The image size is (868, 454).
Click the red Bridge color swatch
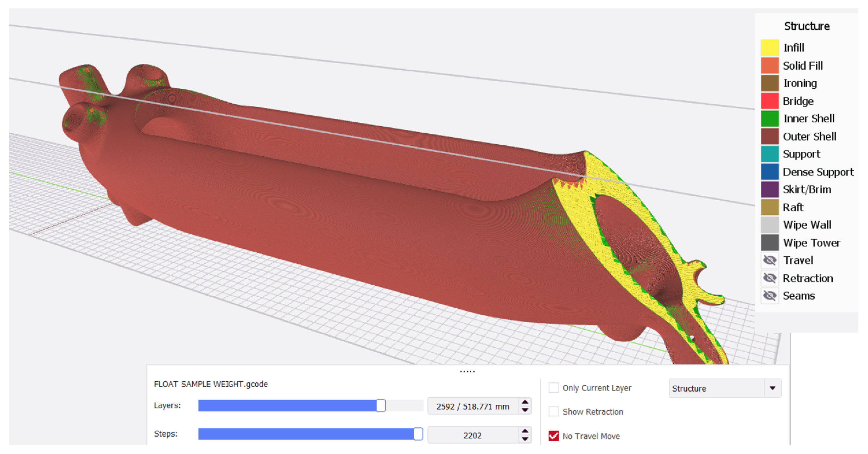pos(770,101)
